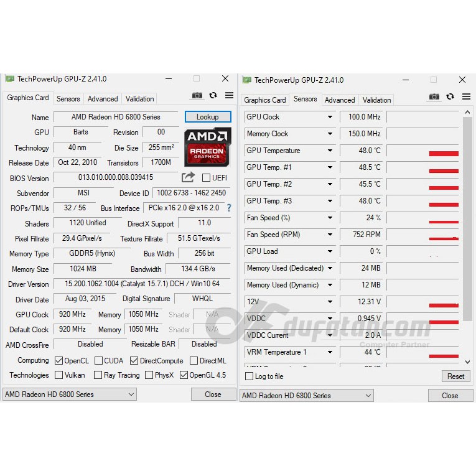Open Fan Speed (RPM) sensor dropdown

(330, 235)
